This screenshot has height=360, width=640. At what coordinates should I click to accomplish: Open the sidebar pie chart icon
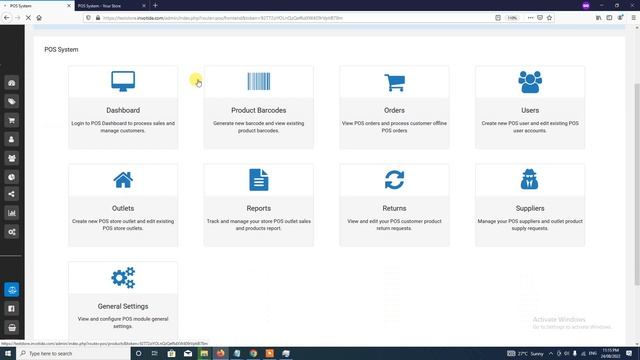pyautogui.click(x=11, y=177)
